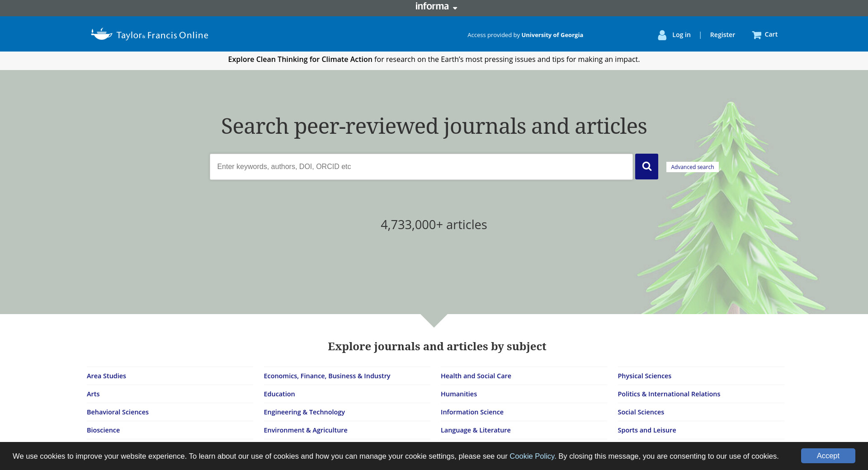This screenshot has height=470, width=868.
Task: Open Sports and Leisure subject
Action: (x=646, y=430)
